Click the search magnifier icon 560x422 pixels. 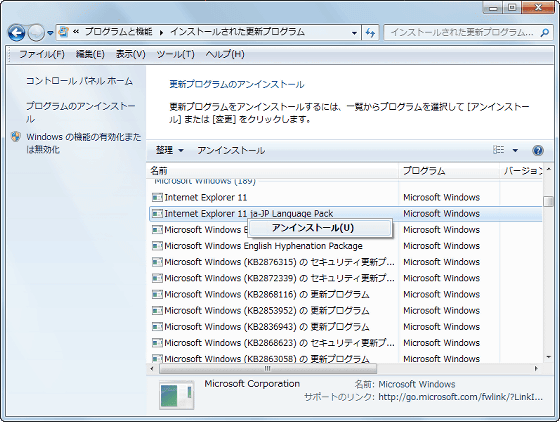coord(545,32)
